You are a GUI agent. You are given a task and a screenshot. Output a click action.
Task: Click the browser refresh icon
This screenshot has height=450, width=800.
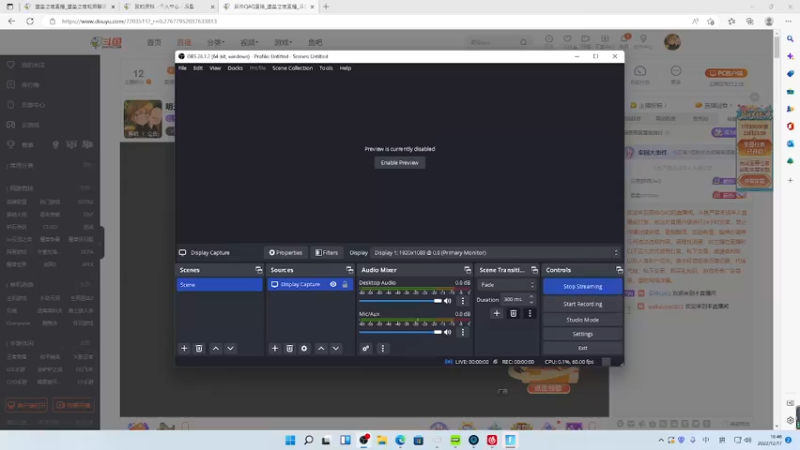(30, 21)
